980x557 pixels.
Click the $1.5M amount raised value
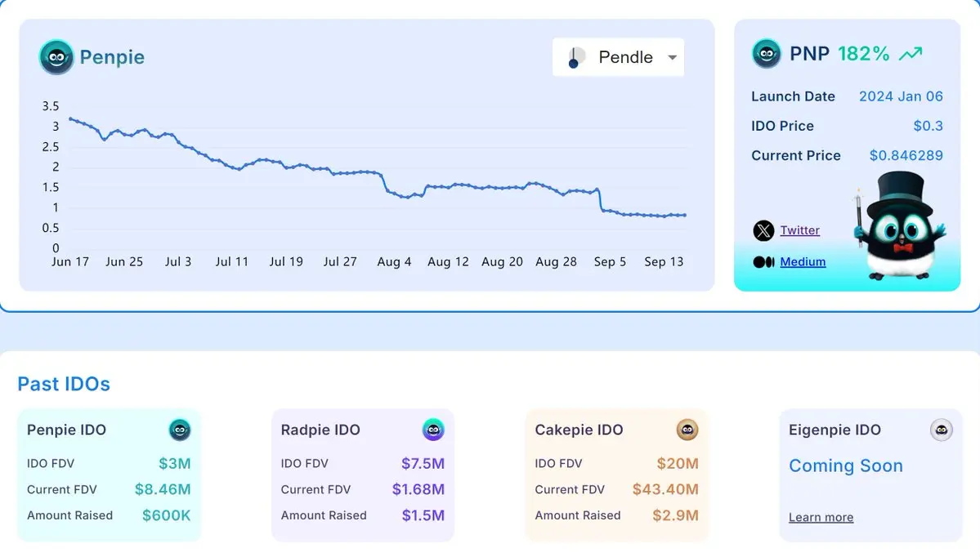pos(423,516)
